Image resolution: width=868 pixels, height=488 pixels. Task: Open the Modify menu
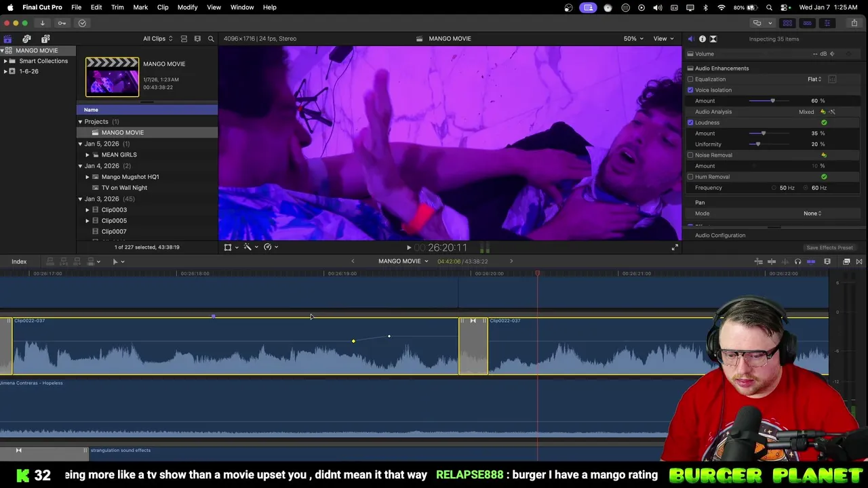pyautogui.click(x=187, y=7)
